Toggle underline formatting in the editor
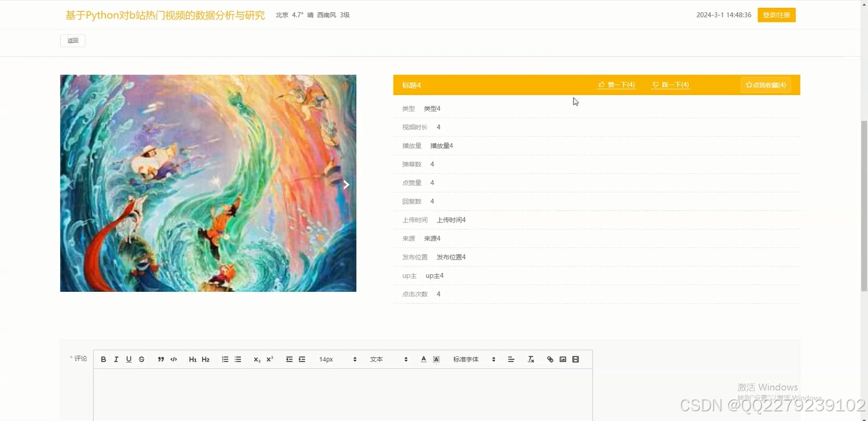868x421 pixels. (x=129, y=359)
